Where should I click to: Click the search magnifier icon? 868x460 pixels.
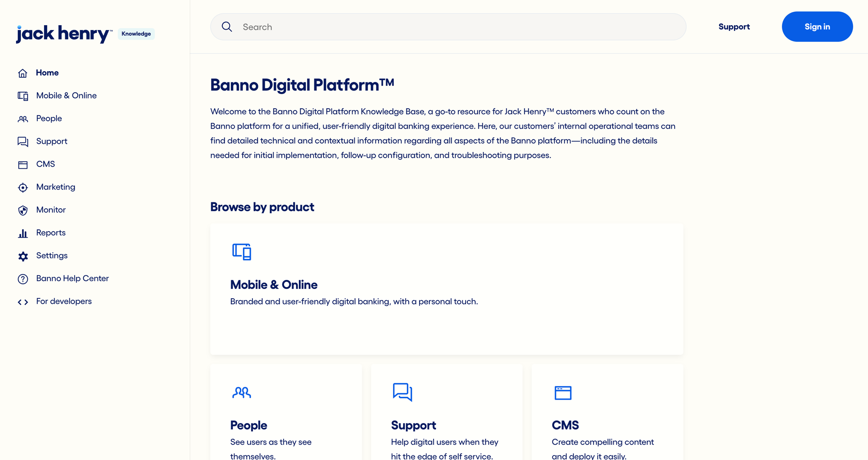(227, 27)
